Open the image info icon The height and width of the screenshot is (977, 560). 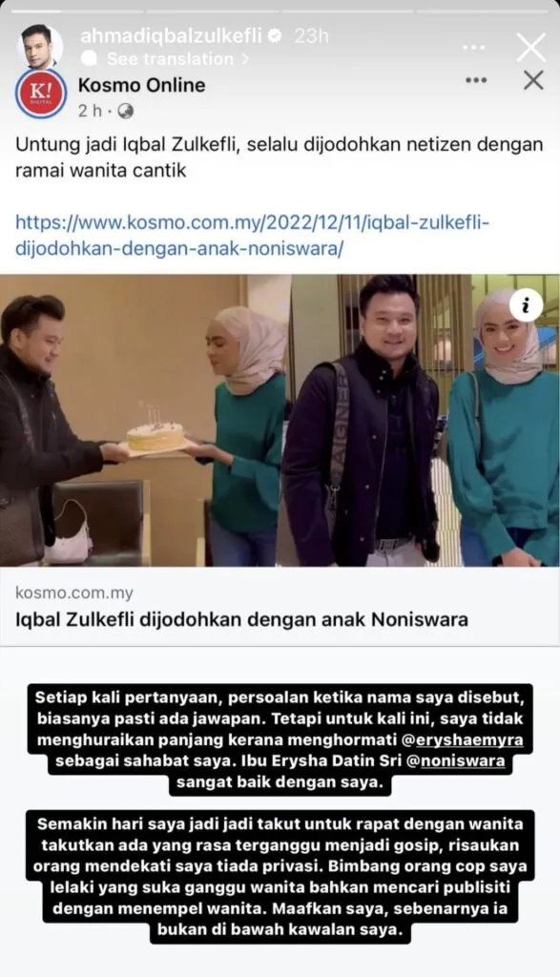pos(526,305)
